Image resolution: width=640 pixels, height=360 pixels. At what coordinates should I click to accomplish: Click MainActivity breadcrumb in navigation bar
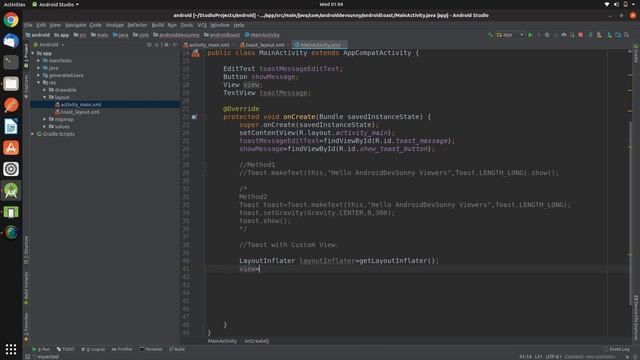262,35
